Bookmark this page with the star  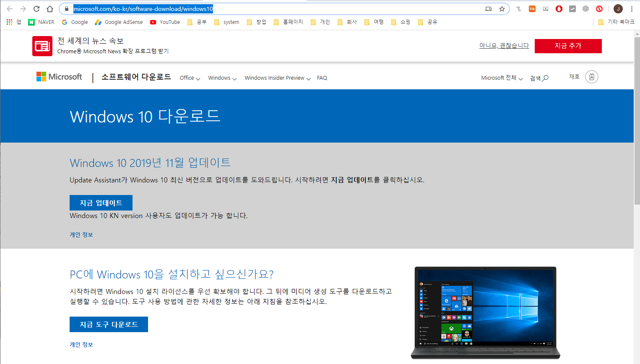[x=502, y=9]
